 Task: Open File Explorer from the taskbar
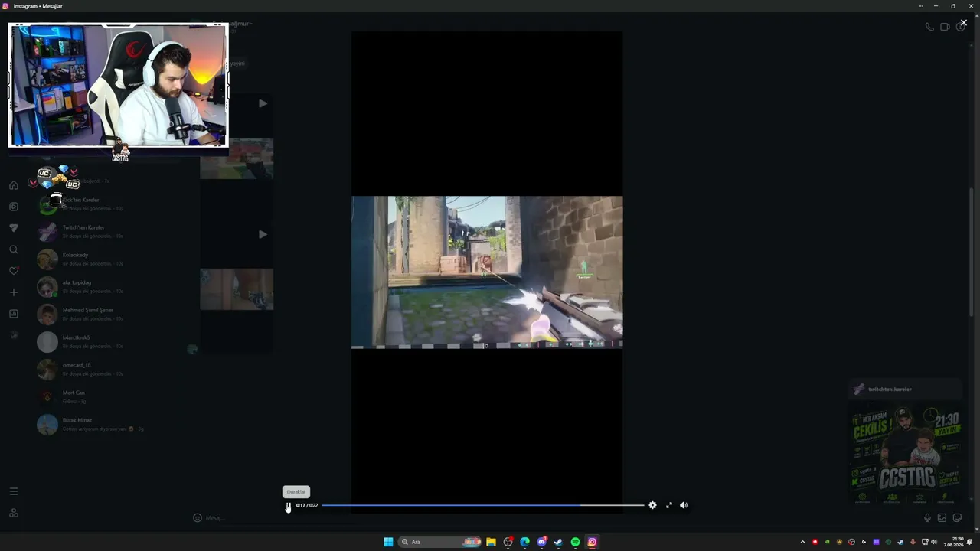[x=491, y=542]
